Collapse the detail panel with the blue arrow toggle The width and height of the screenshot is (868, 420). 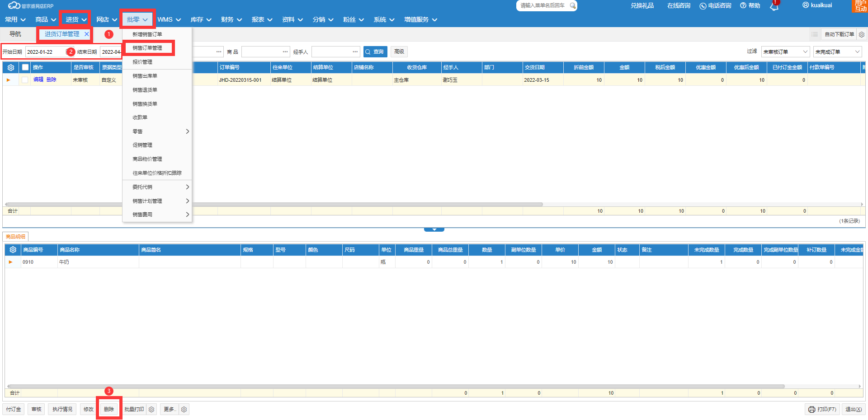pyautogui.click(x=434, y=229)
